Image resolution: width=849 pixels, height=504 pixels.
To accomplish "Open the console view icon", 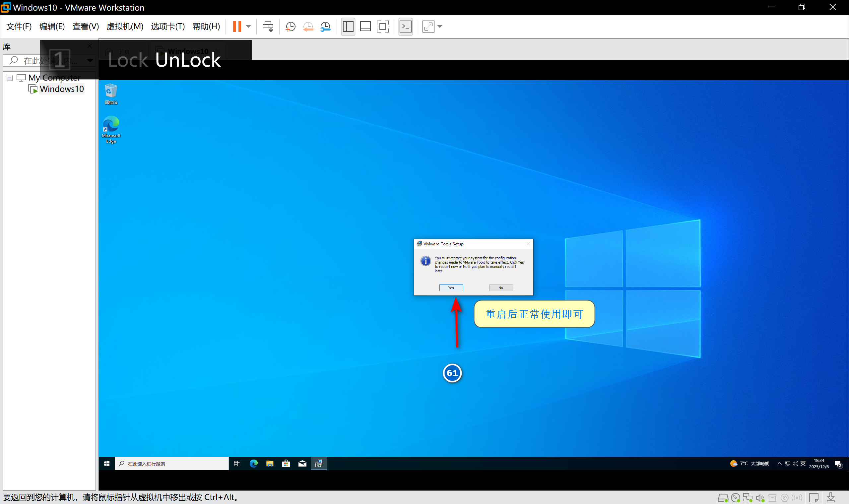I will point(406,27).
